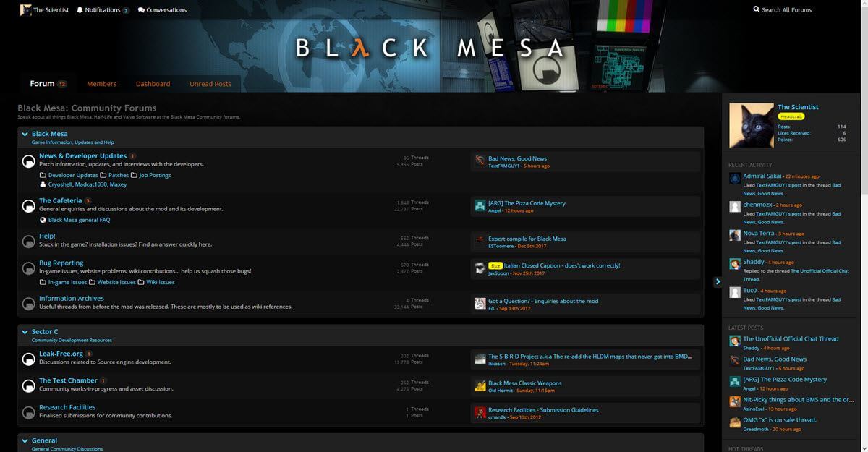Open The Scientist profile picture in sidebar

tap(750, 126)
